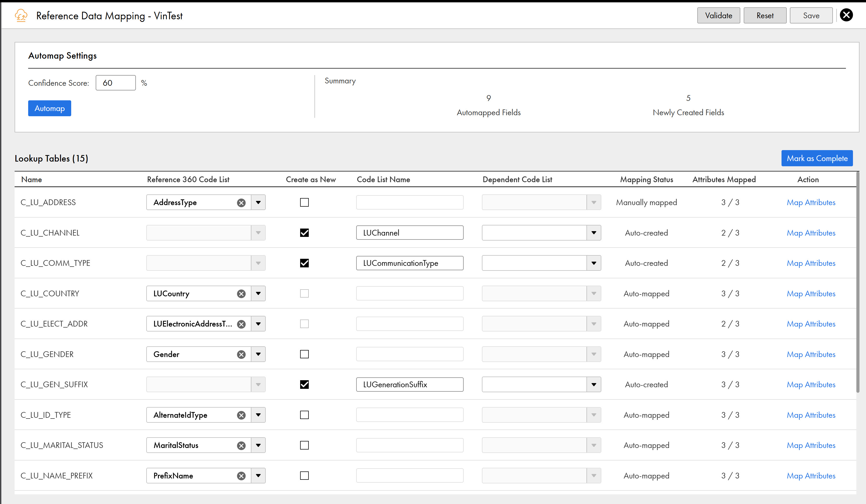The image size is (866, 504).
Task: Click the Confidence Score input field
Action: pyautogui.click(x=116, y=83)
